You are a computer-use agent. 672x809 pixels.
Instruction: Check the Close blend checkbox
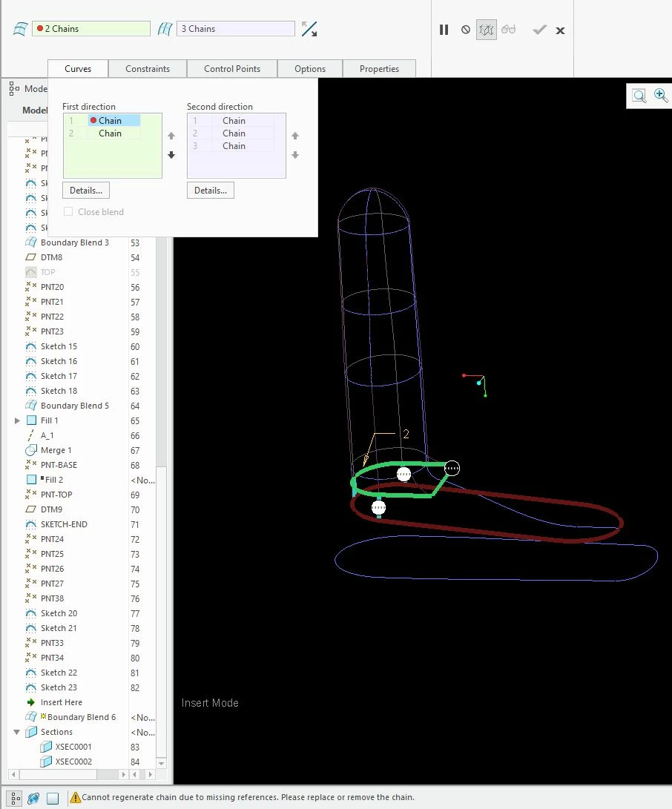[68, 211]
